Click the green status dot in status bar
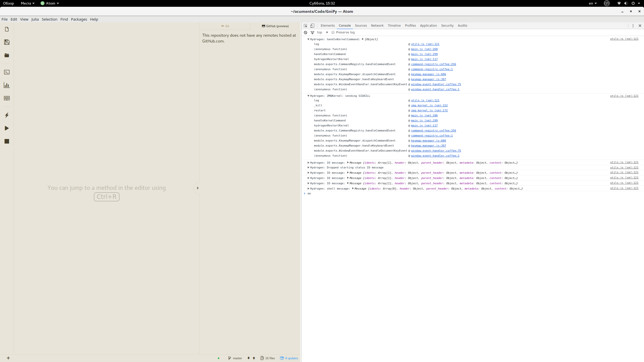Screen dimensions: 644x362 pyautogui.click(x=218, y=358)
